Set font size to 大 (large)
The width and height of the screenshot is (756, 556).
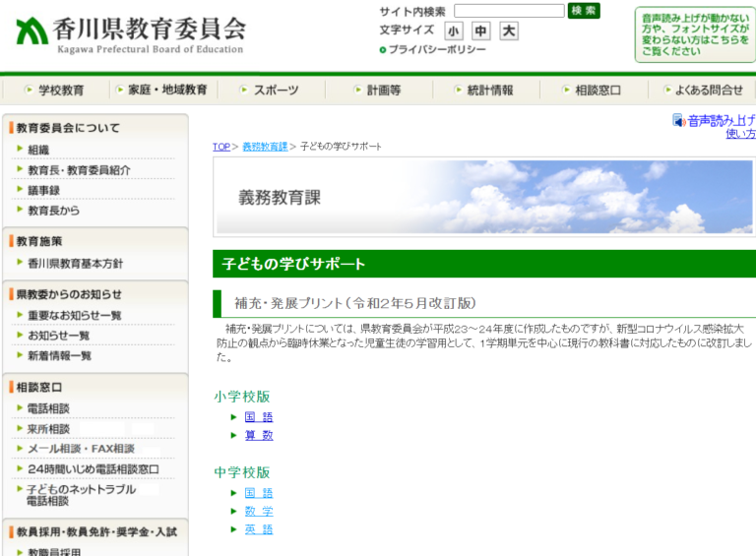point(509,31)
